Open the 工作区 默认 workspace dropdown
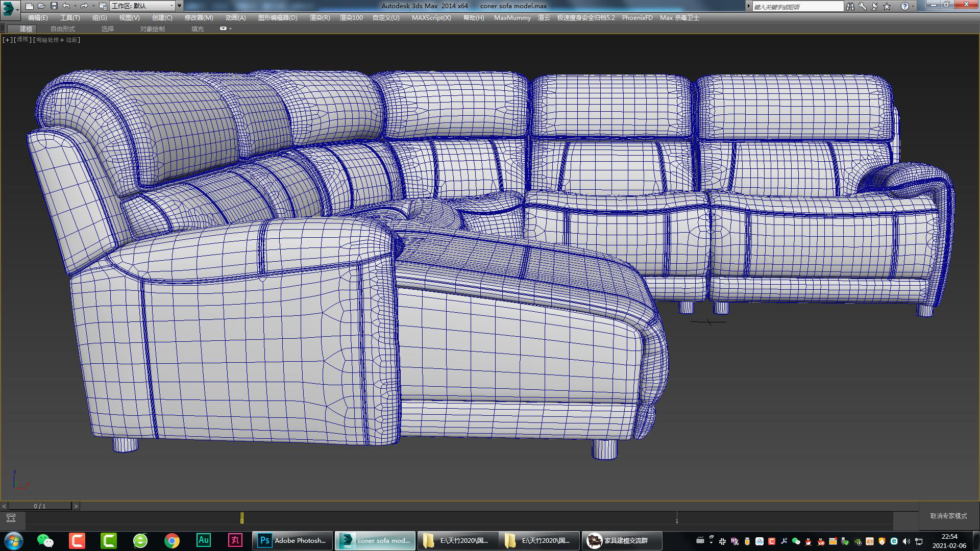 point(143,6)
